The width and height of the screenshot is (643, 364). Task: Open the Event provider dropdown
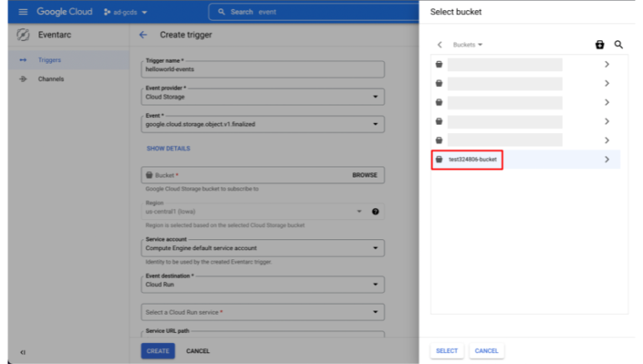point(263,97)
